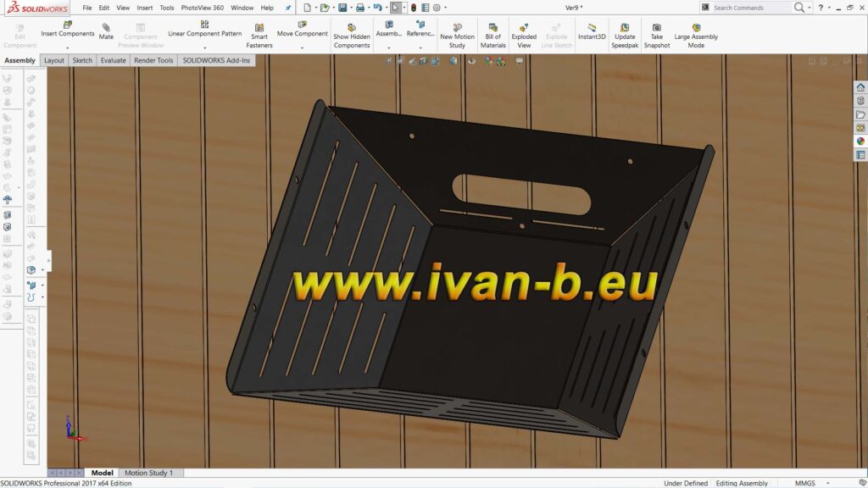Click the Rebuild traffic light icon
The height and width of the screenshot is (488, 868).
click(x=413, y=8)
